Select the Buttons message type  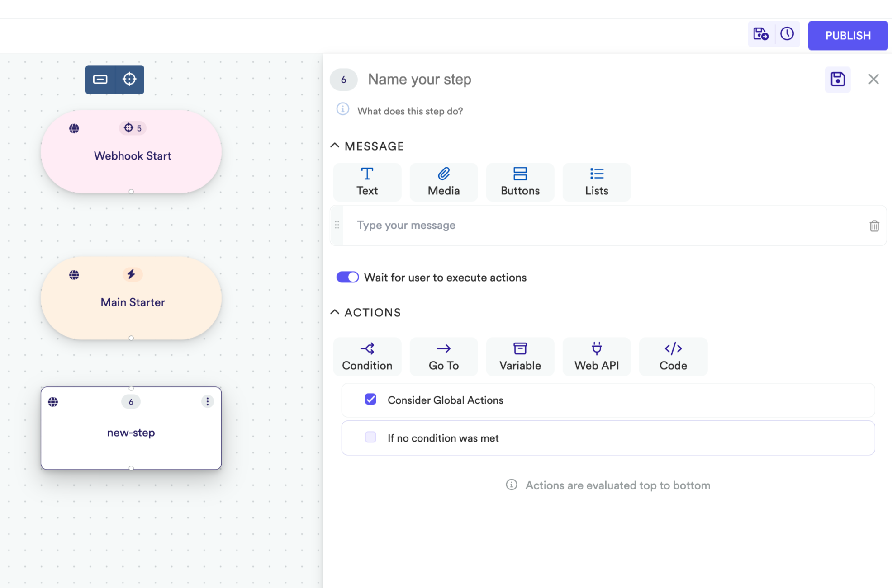(520, 182)
